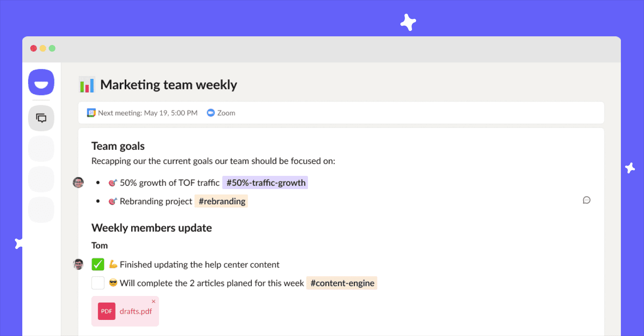This screenshot has width=644, height=336.
Task: Click the #content-engine tag
Action: click(x=342, y=283)
